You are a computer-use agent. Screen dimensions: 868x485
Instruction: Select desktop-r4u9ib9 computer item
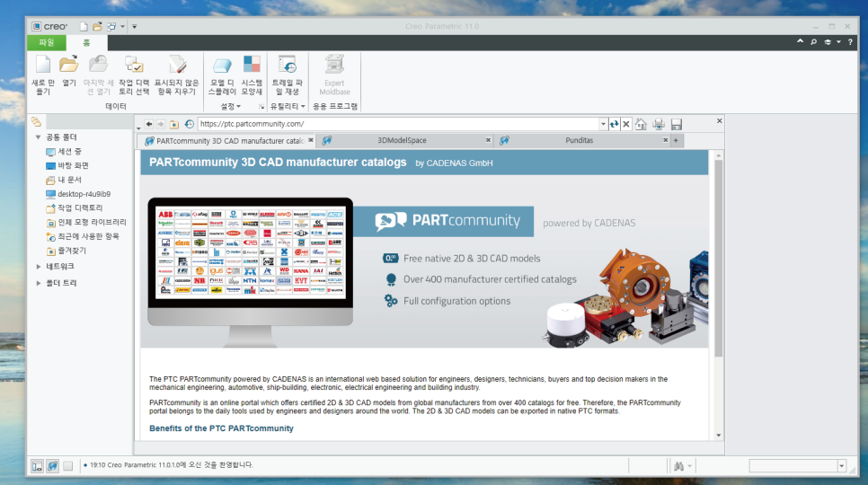point(78,194)
